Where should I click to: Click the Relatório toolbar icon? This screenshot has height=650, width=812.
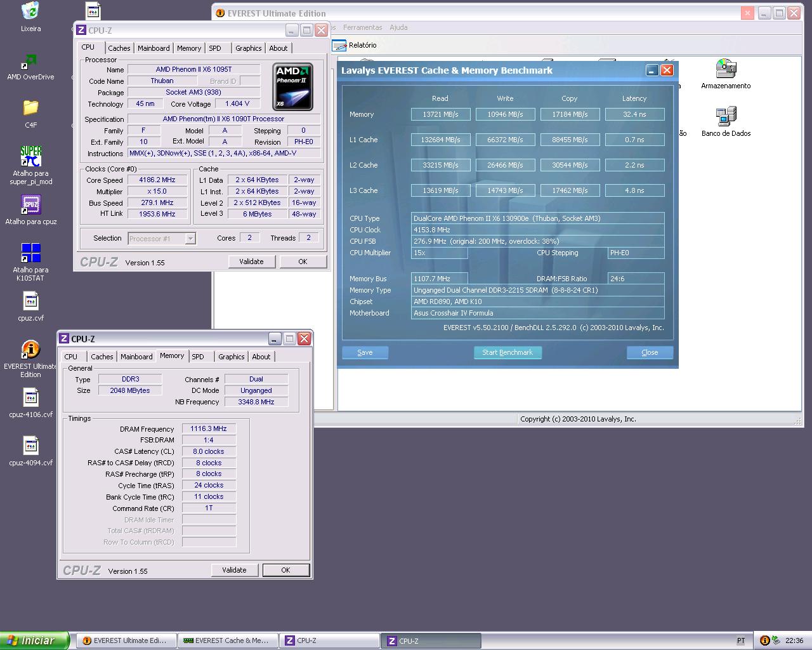coord(340,45)
